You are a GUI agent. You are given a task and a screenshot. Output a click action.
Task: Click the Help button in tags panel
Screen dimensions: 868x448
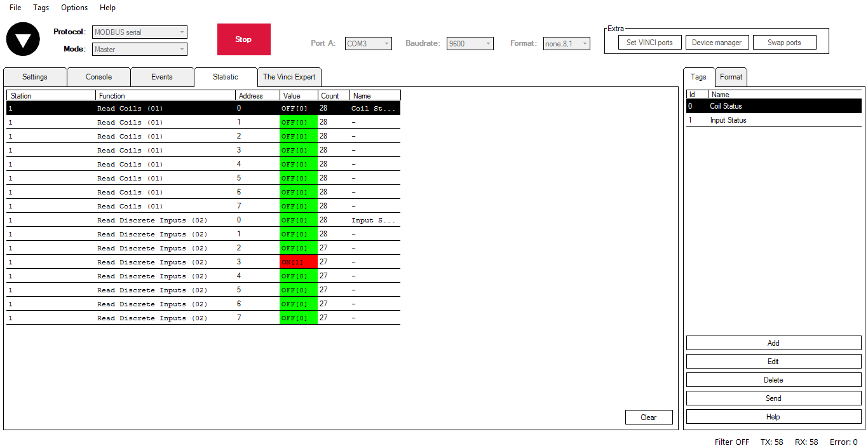coord(774,417)
